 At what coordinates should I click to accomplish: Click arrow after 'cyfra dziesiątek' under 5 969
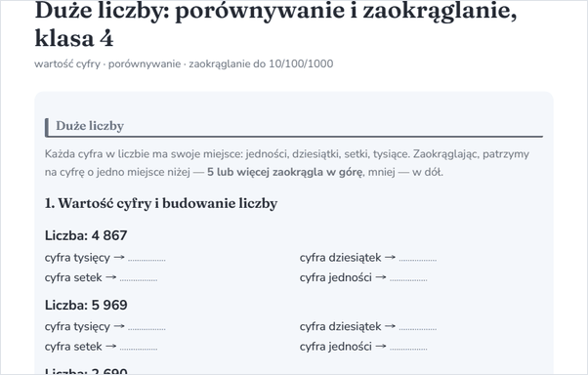390,326
